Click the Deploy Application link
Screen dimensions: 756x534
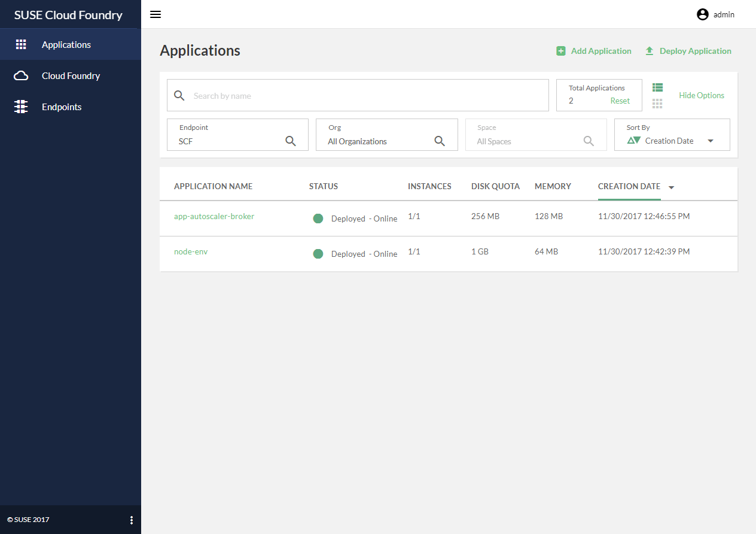695,51
